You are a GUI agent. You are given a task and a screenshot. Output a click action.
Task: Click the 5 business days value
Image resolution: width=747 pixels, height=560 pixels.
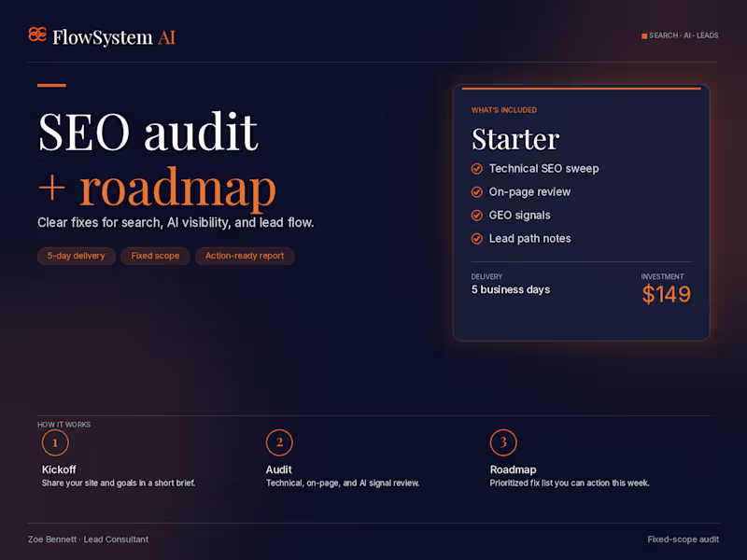click(x=511, y=289)
